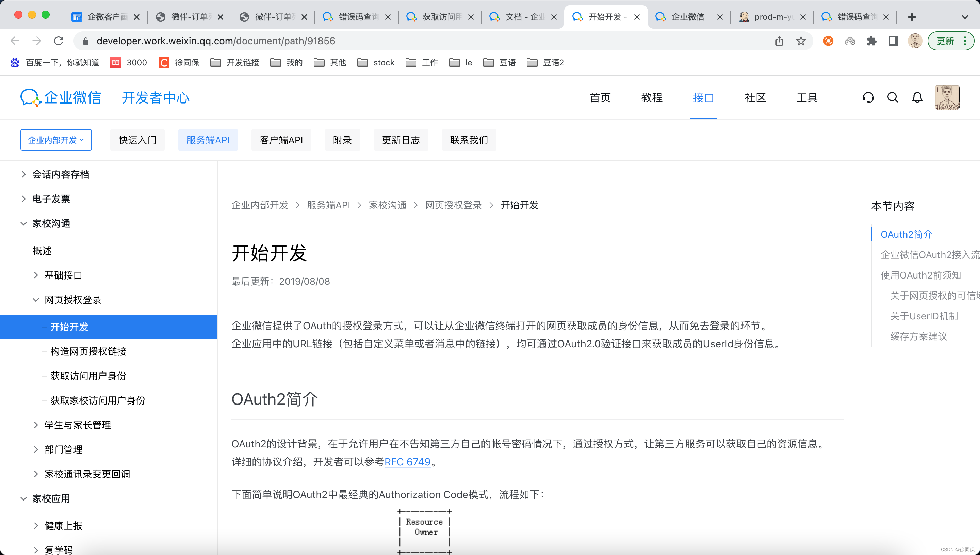Open the site search magnifier icon

tap(893, 98)
